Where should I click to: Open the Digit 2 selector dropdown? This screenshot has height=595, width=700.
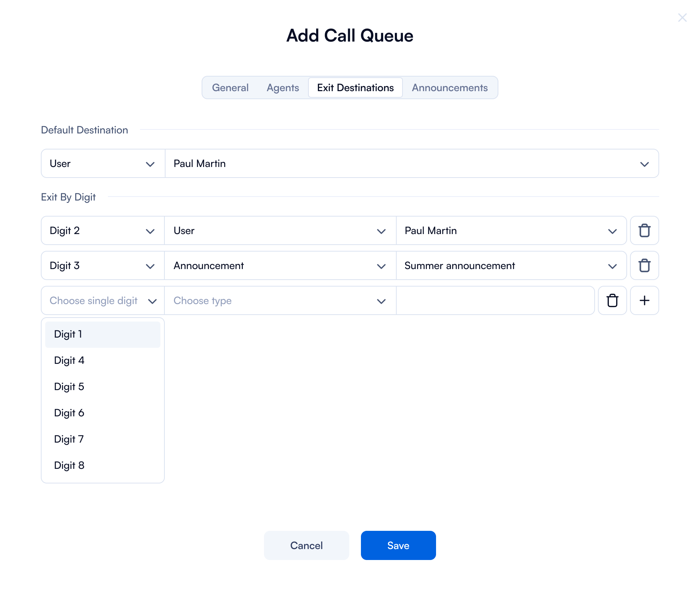[103, 230]
